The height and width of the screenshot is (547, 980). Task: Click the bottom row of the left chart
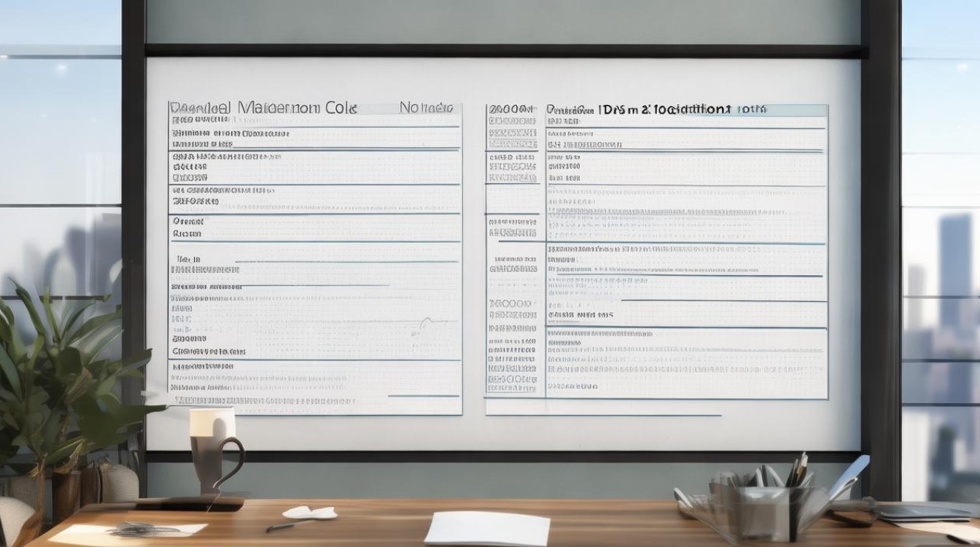pos(315,401)
